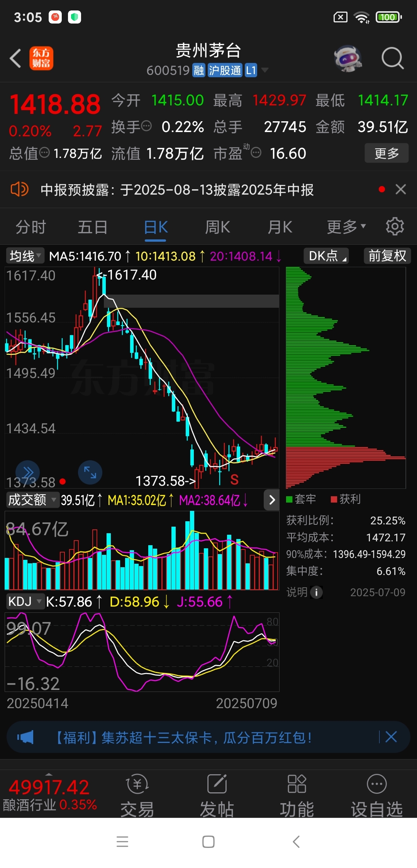The image size is (417, 868).
Task: Tap Android system back button
Action: point(296,841)
